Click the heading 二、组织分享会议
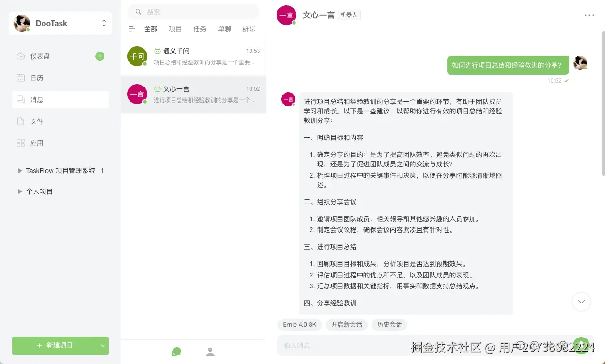 click(330, 202)
